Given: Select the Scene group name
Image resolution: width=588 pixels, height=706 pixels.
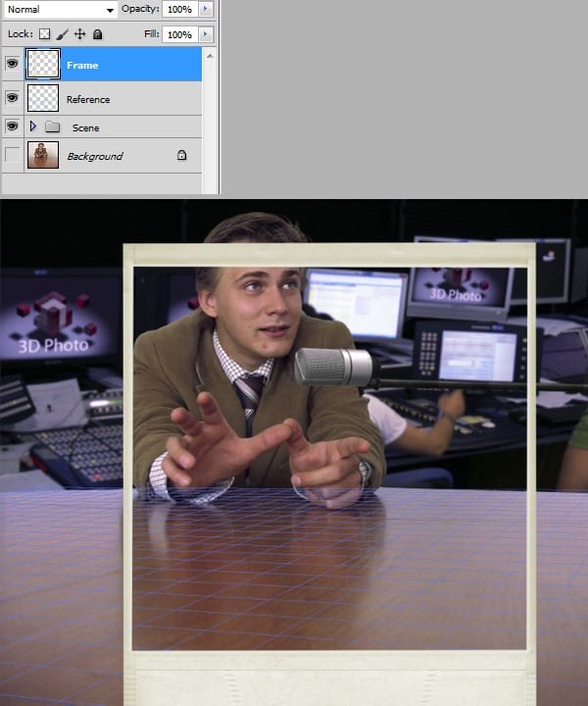Looking at the screenshot, I should coord(86,127).
